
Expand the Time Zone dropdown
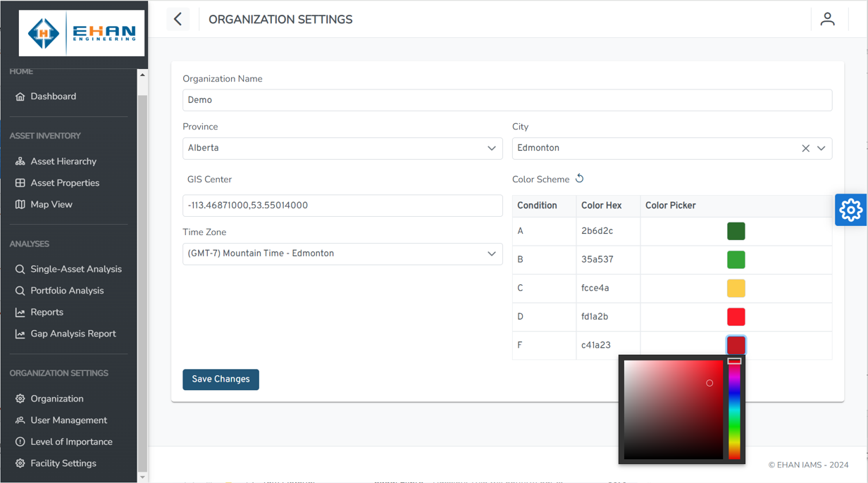coord(491,253)
